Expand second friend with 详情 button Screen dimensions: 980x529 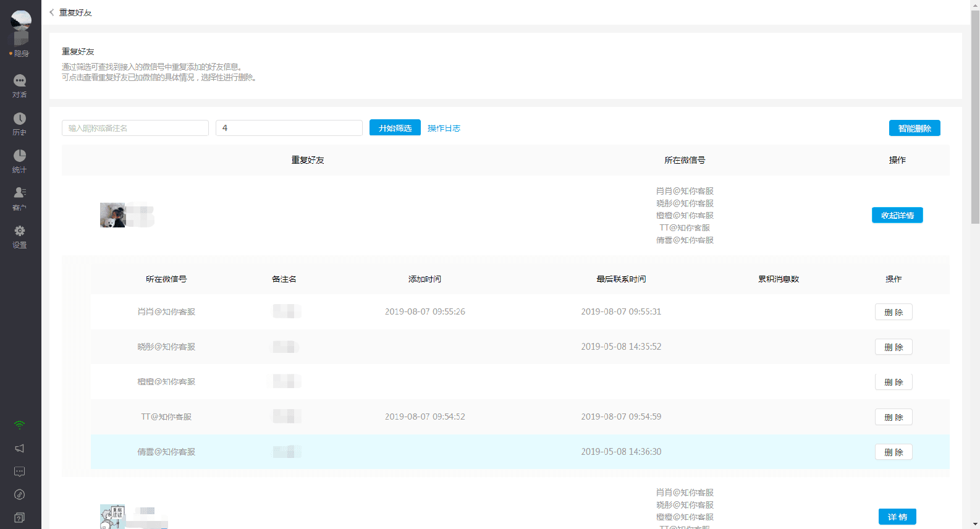897,517
